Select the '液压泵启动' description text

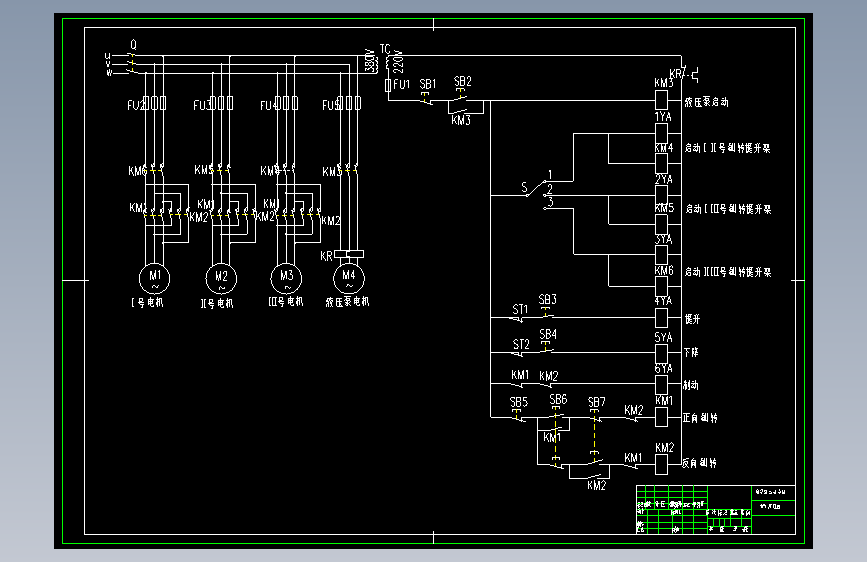tap(706, 102)
